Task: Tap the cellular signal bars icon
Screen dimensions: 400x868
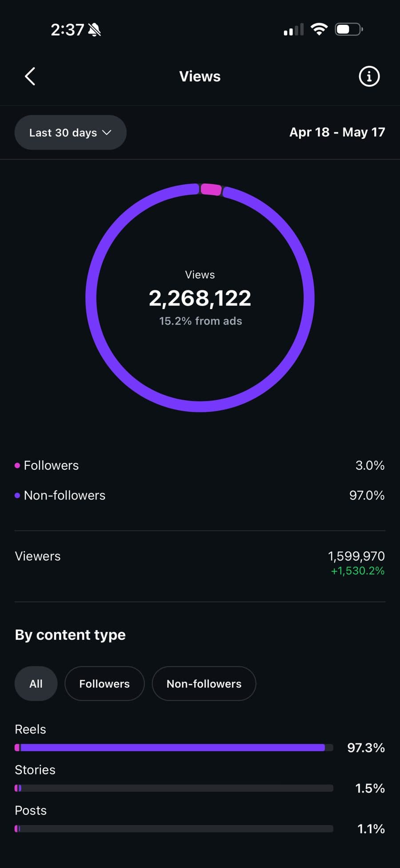Action: (293, 30)
